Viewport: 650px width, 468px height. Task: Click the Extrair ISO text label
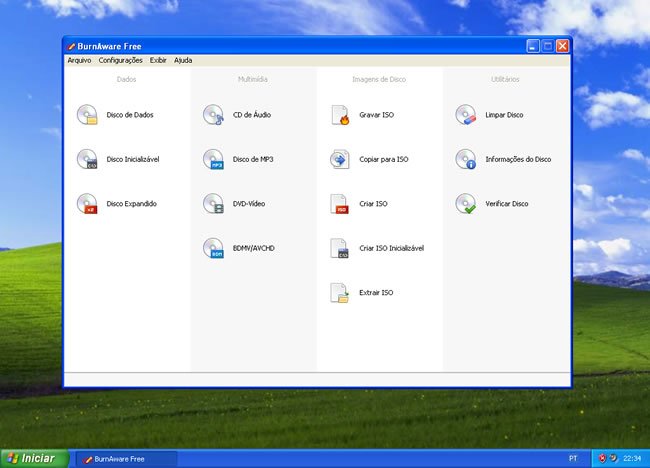point(376,293)
